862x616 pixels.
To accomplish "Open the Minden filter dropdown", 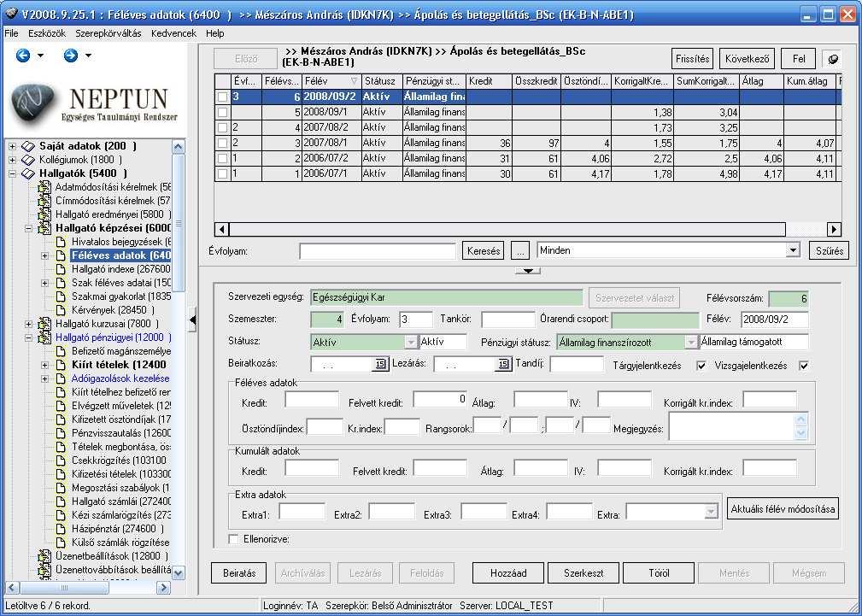I will pyautogui.click(x=792, y=250).
